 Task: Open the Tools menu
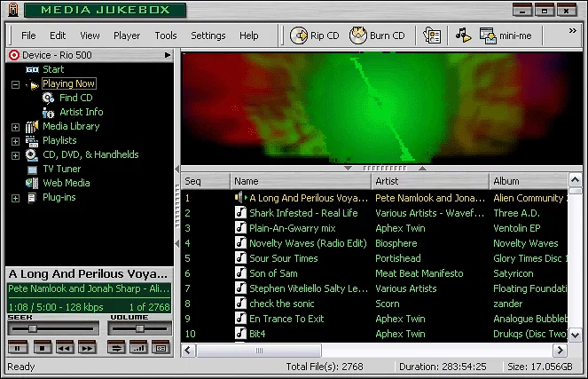pos(166,36)
